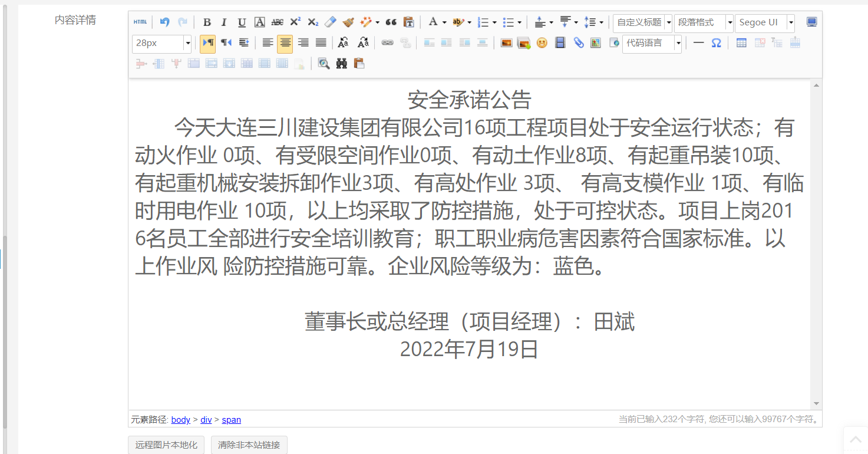This screenshot has height=454, width=868.
Task: Expand space-after-paragraph options arrow
Action: tap(576, 23)
